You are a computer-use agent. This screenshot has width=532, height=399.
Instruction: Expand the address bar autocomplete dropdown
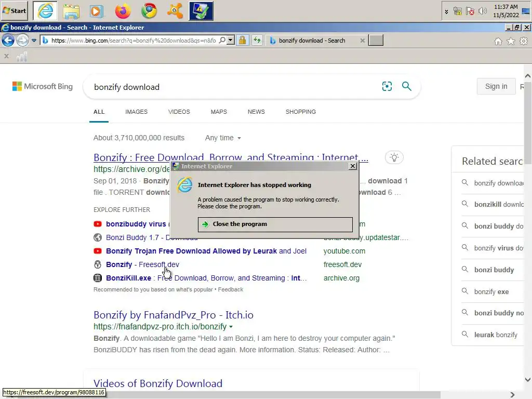[231, 41]
